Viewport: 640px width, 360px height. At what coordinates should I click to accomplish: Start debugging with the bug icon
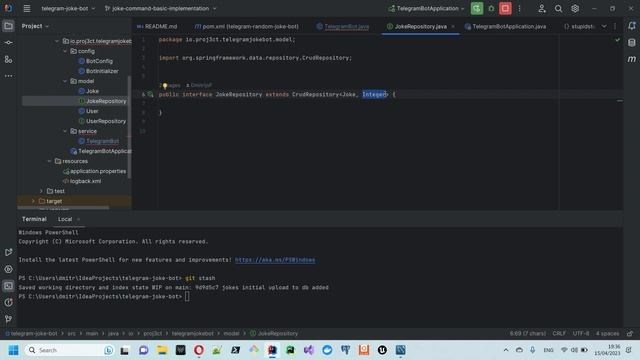click(491, 8)
